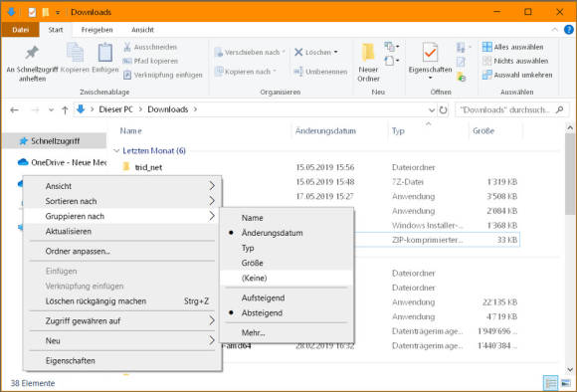Click Eigenschaften in the context menu
Image resolution: width=577 pixels, height=392 pixels.
(122, 361)
